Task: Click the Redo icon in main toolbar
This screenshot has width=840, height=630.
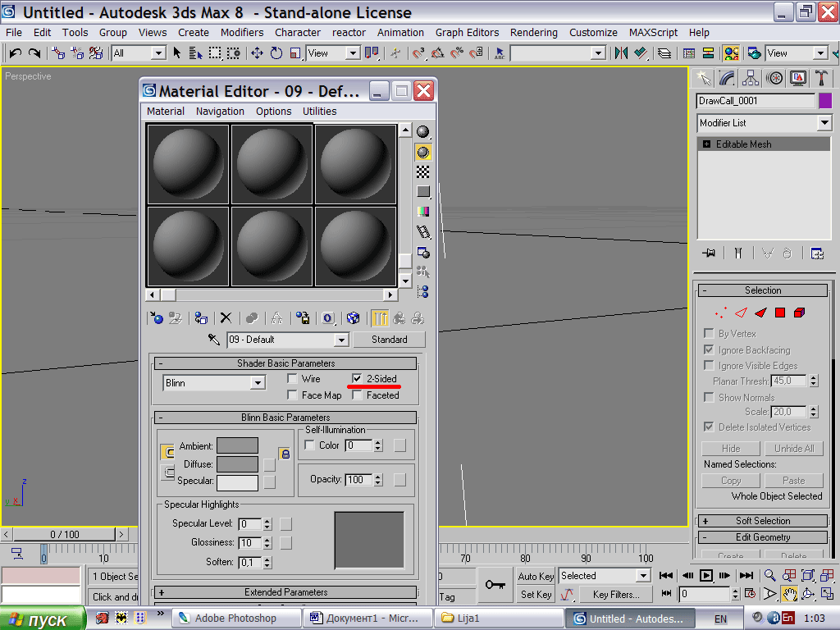Action: click(x=34, y=53)
